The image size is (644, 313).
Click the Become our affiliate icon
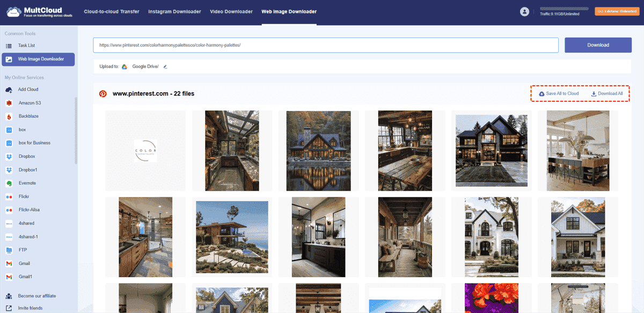pos(9,296)
